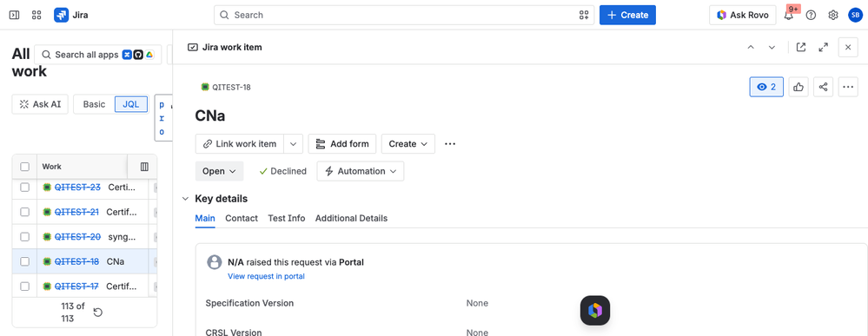Check the select-all checkbox in Work header

25,167
